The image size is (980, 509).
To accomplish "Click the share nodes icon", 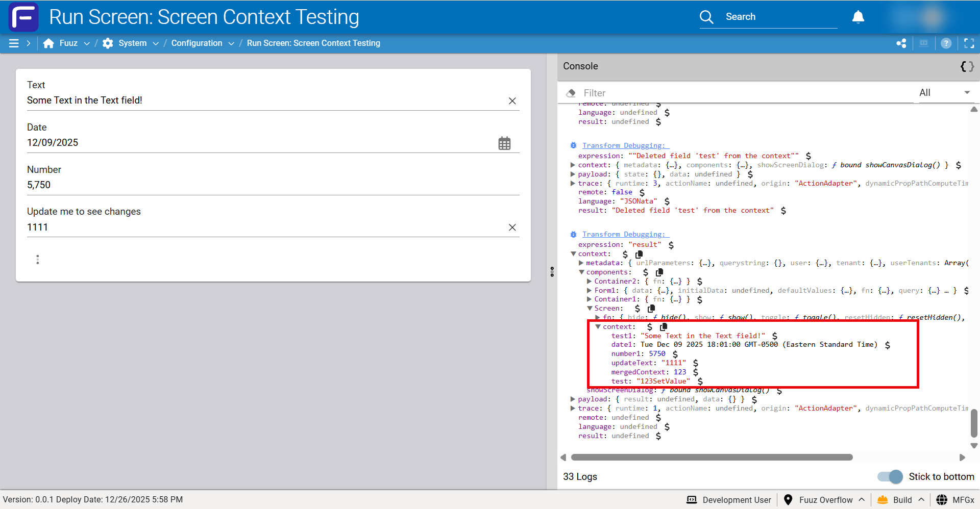I will [901, 43].
